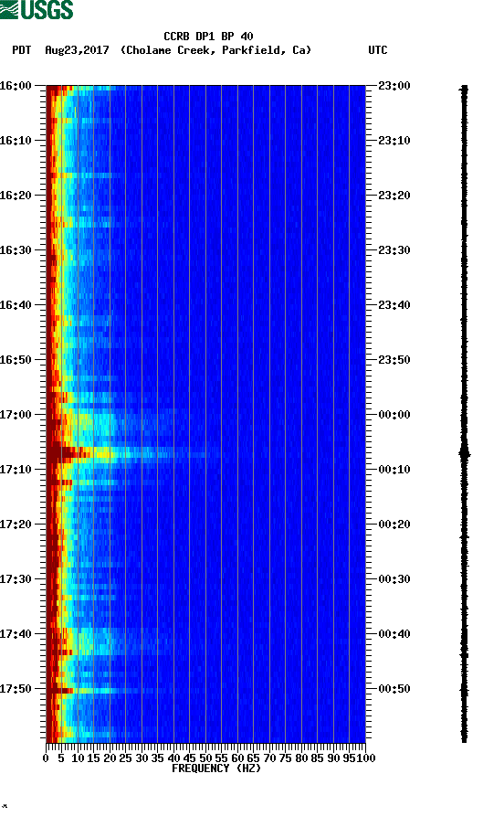Click the 80 Hz frequency tick label

[301, 758]
